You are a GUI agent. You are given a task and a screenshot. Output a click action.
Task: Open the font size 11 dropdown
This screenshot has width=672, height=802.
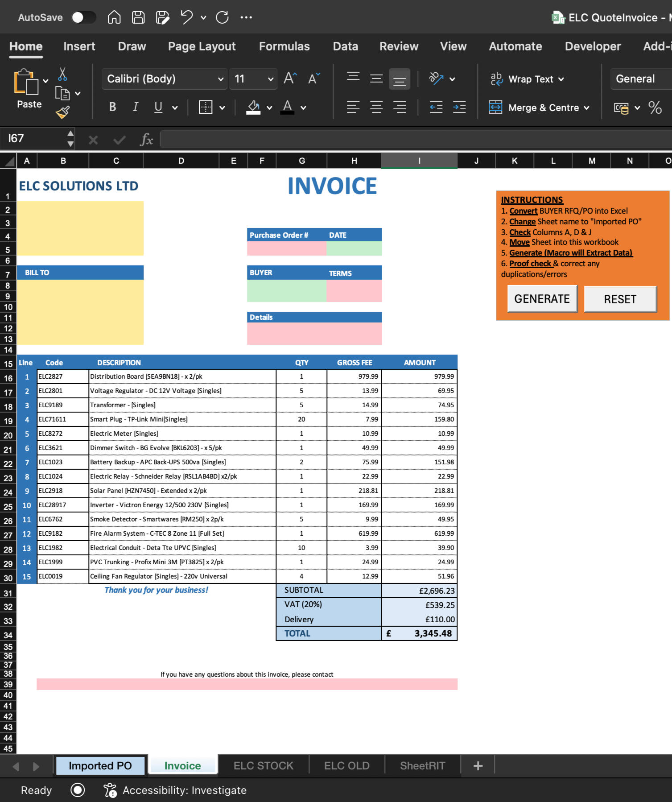click(270, 79)
